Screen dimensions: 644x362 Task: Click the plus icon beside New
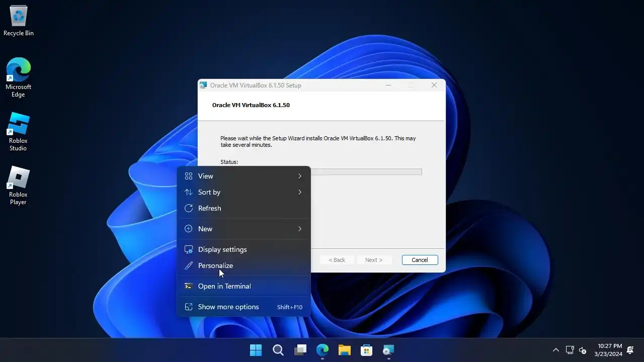[189, 229]
